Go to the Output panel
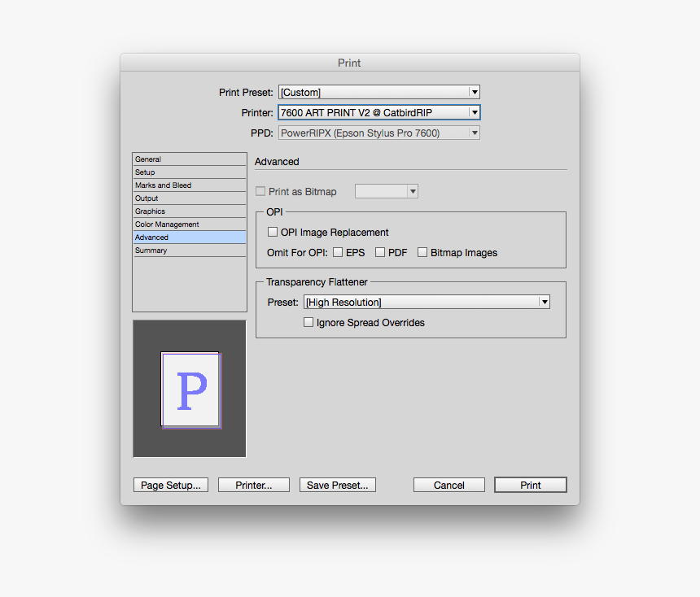The height and width of the screenshot is (597, 700). 190,198
